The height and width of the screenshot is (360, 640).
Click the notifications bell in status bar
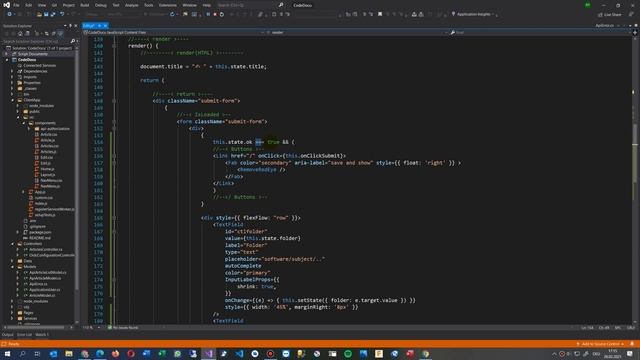(632, 344)
